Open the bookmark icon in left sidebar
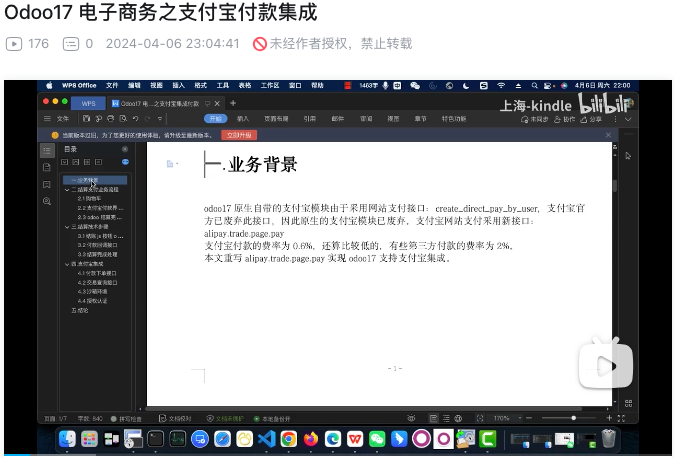 (x=47, y=184)
